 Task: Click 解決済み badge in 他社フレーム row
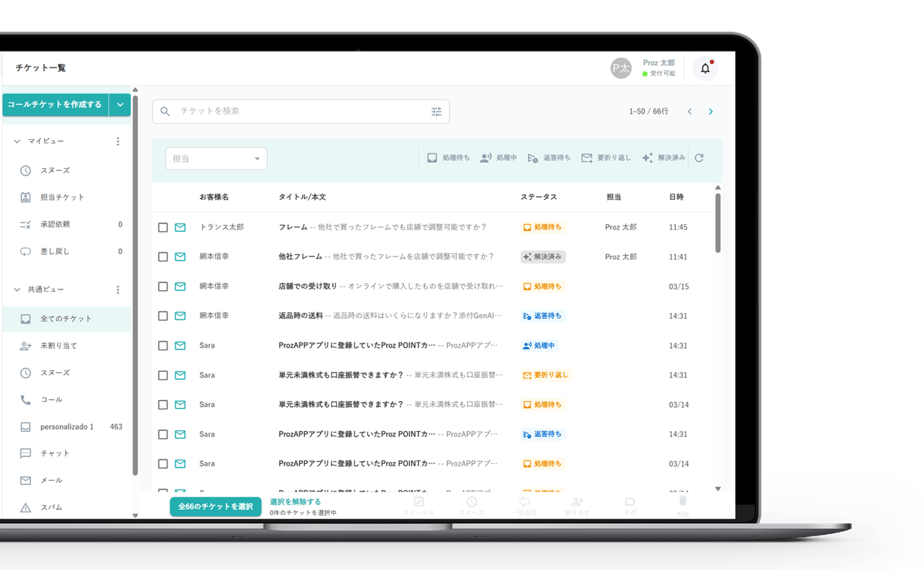pos(543,257)
